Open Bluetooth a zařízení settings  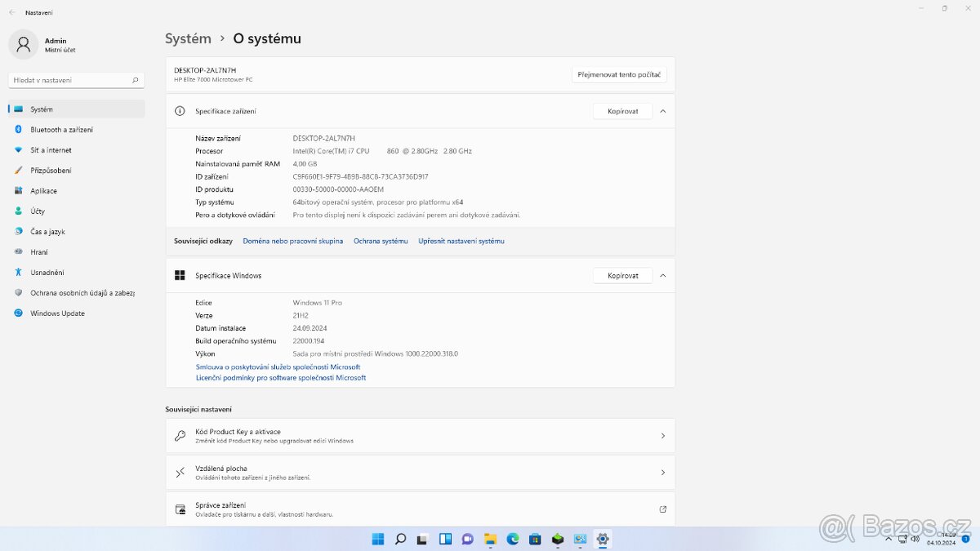[x=61, y=130]
